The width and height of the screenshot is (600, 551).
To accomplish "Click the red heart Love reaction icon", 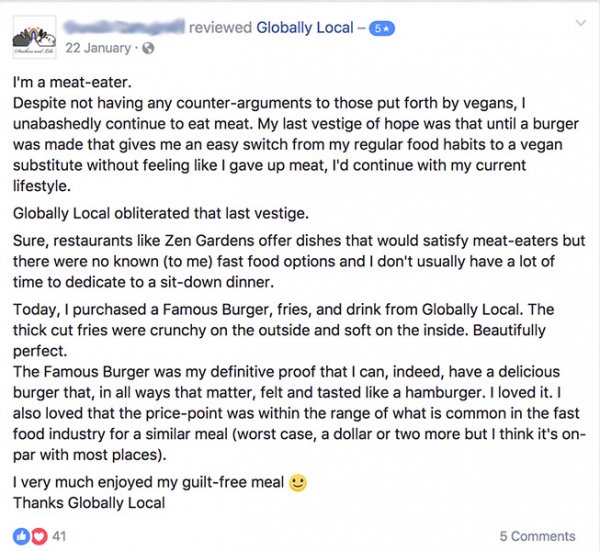I will click(39, 536).
